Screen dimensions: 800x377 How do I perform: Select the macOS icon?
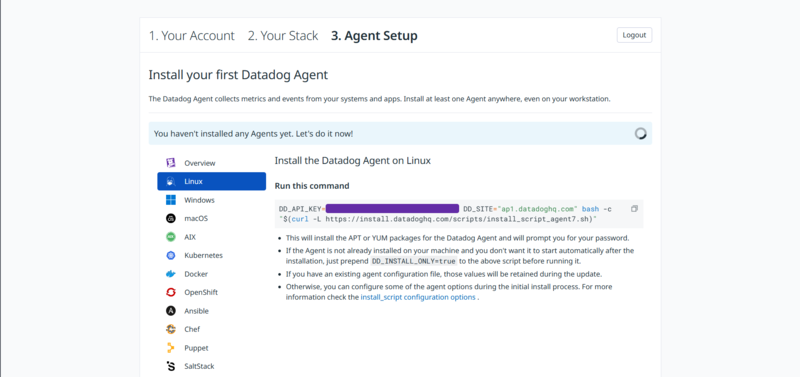171,218
